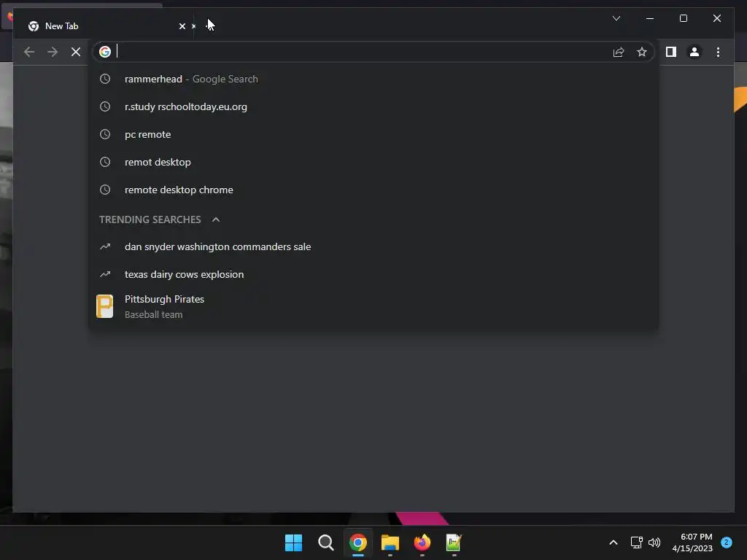Select the rammerhead Google Search suggestion
This screenshot has width=747, height=560.
[373, 79]
